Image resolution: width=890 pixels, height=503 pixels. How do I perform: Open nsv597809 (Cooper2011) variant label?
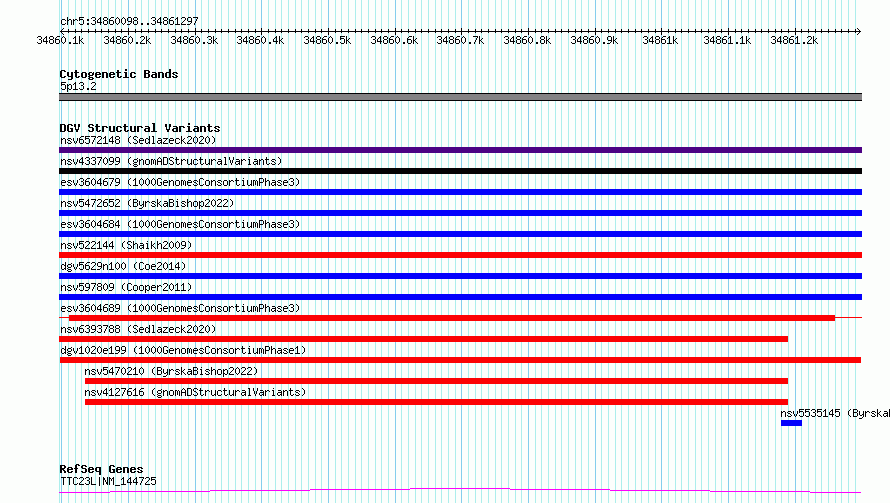click(x=126, y=287)
